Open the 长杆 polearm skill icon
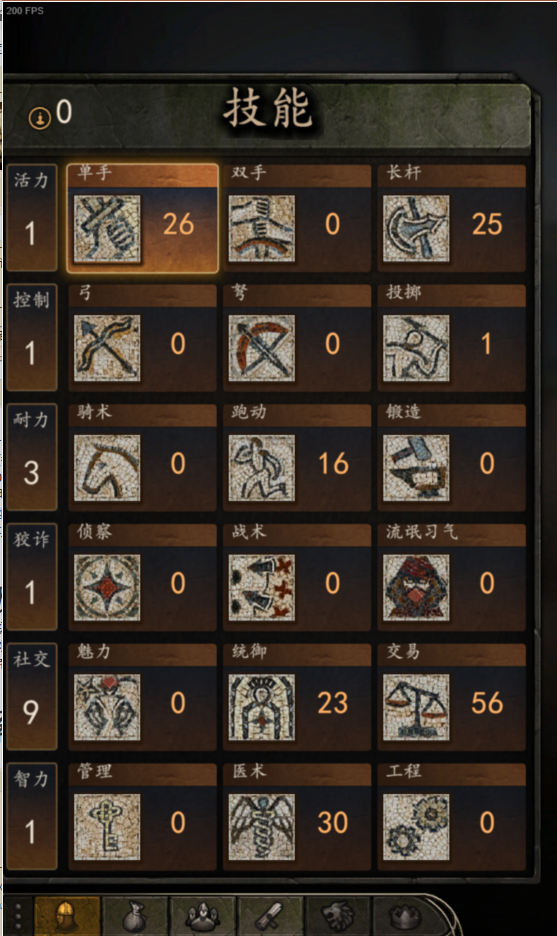557x936 pixels. [416, 229]
